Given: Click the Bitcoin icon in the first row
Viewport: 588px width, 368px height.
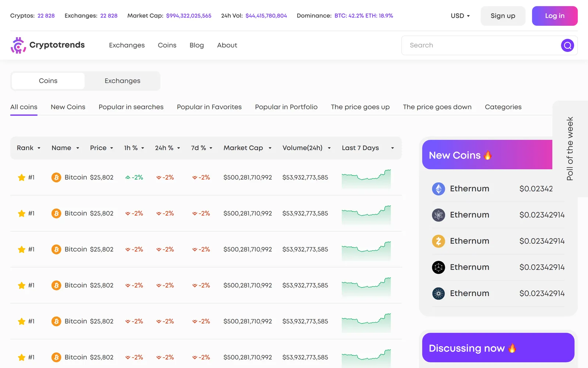Looking at the screenshot, I should 56,177.
